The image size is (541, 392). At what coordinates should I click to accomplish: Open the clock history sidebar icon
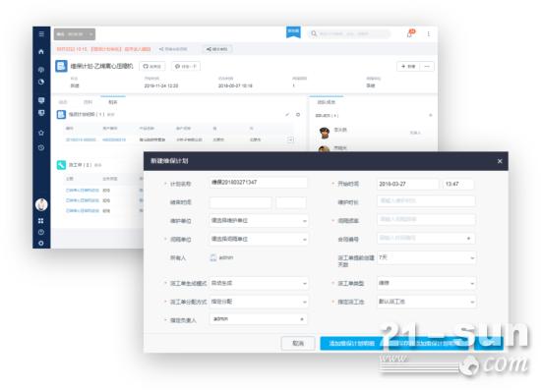tap(41, 147)
